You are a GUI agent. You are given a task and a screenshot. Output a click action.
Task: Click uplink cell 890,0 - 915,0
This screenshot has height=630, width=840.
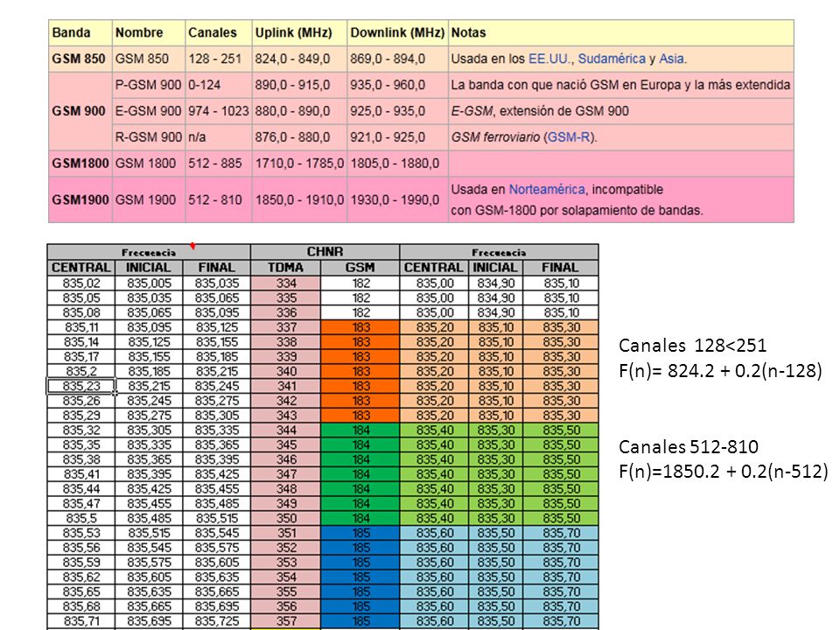tap(299, 85)
